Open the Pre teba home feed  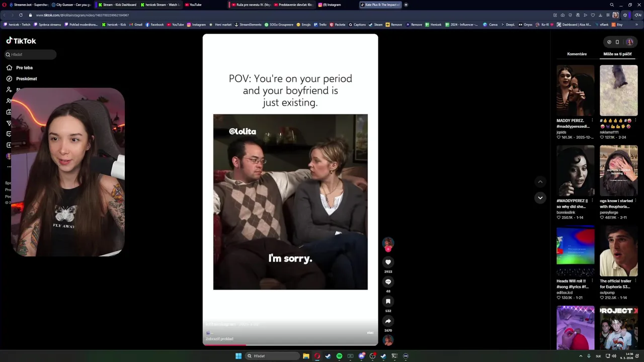20,67
